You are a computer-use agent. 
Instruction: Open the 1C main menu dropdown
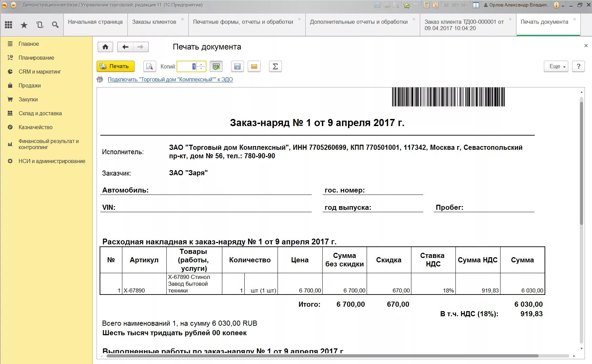pos(14,5)
